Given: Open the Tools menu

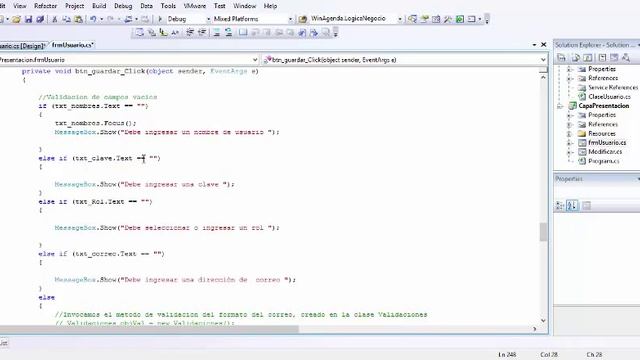Looking at the screenshot, I should tap(168, 6).
